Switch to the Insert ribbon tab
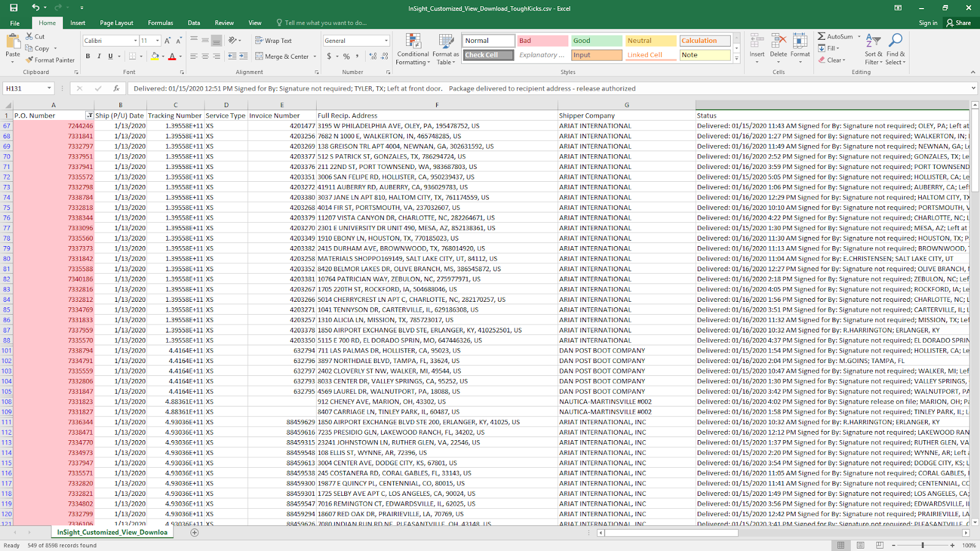Image resolution: width=980 pixels, height=551 pixels. coord(78,23)
